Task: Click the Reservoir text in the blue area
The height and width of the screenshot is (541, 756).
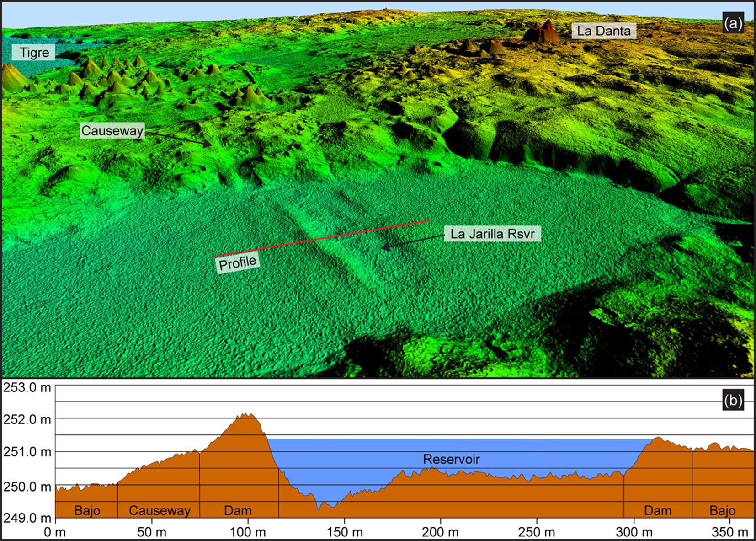Action: [x=451, y=459]
